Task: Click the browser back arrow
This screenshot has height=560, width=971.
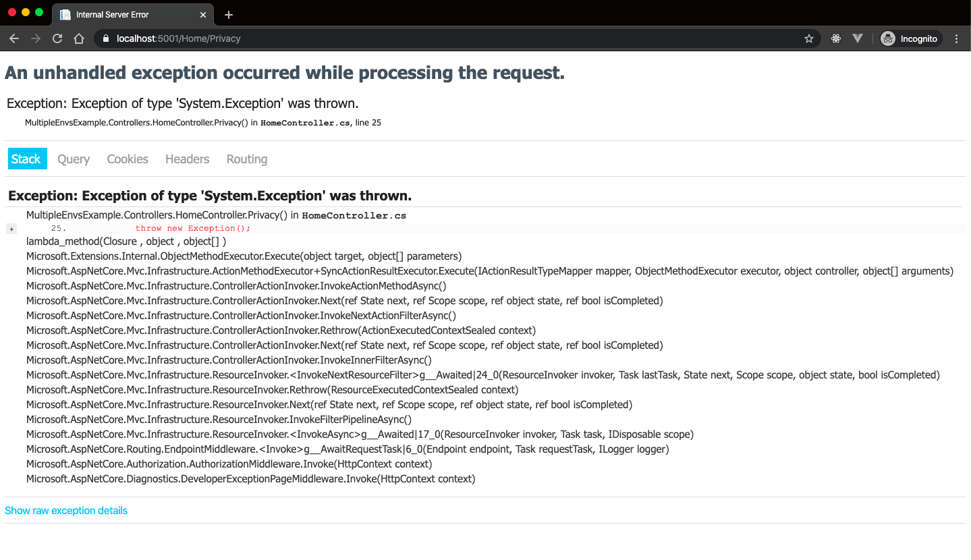Action: pos(14,38)
